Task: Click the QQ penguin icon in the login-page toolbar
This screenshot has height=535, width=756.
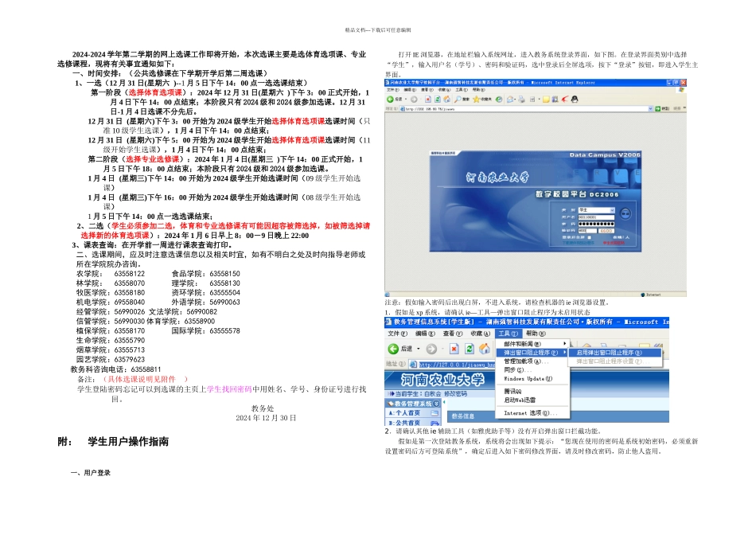Action: (x=575, y=99)
